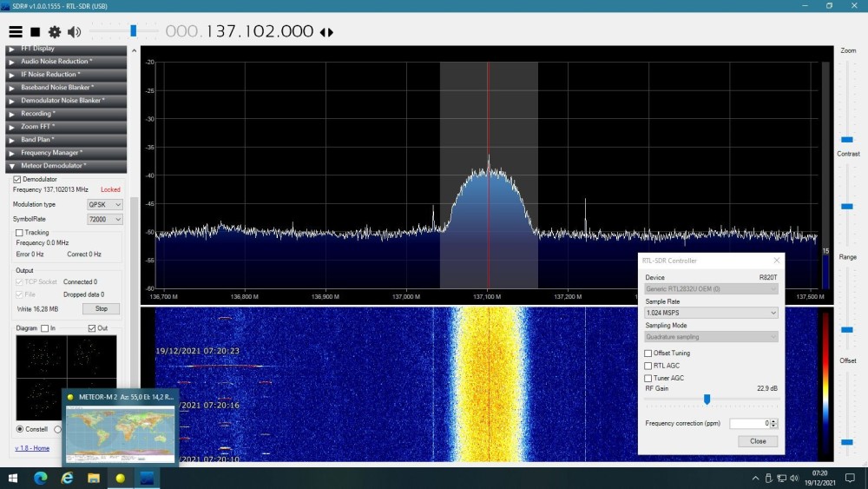This screenshot has width=868, height=489.
Task: Uncheck the Demodulator checkbox
Action: click(17, 180)
